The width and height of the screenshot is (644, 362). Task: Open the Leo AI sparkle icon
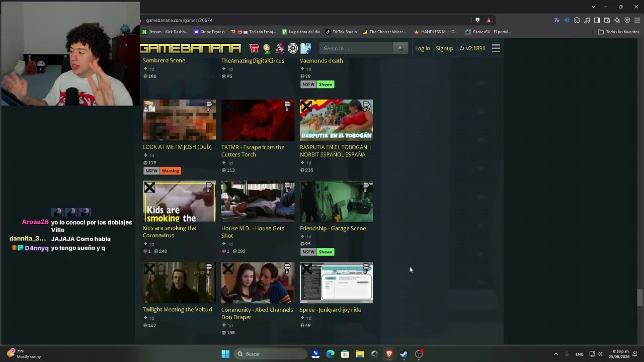click(x=617, y=20)
